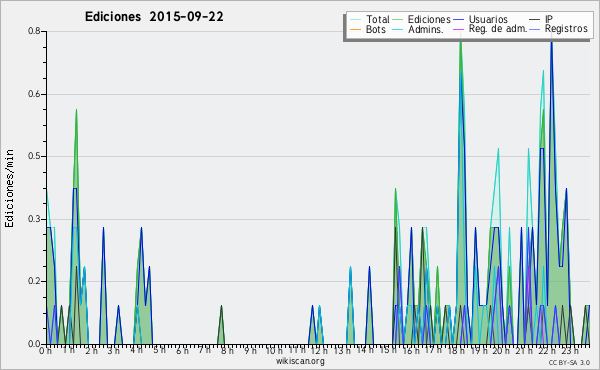The image size is (600, 370).
Task: Click the 0.6 y-axis value
Action: click(34, 94)
